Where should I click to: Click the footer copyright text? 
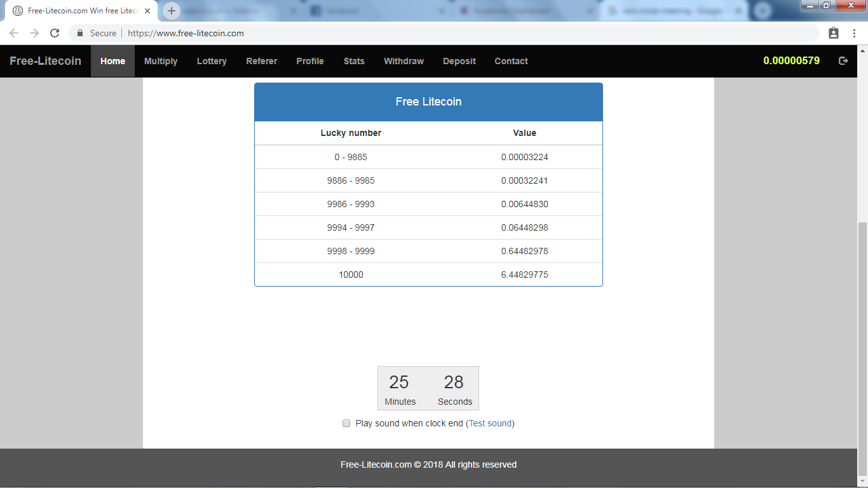[428, 464]
